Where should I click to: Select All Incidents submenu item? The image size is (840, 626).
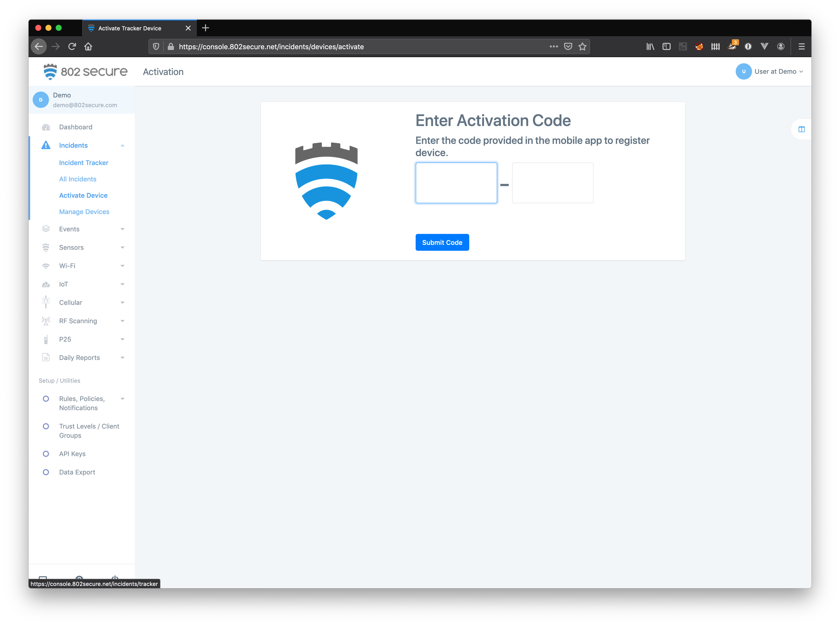coord(78,179)
